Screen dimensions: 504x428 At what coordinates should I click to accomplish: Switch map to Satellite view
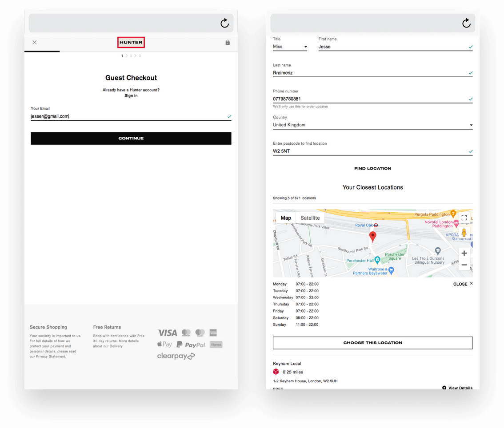click(310, 218)
